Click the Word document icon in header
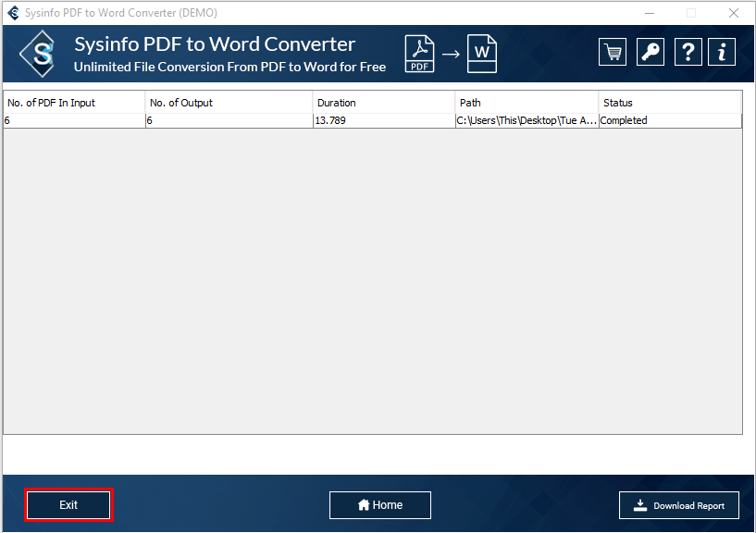Screen dimensions: 756x533 point(481,54)
